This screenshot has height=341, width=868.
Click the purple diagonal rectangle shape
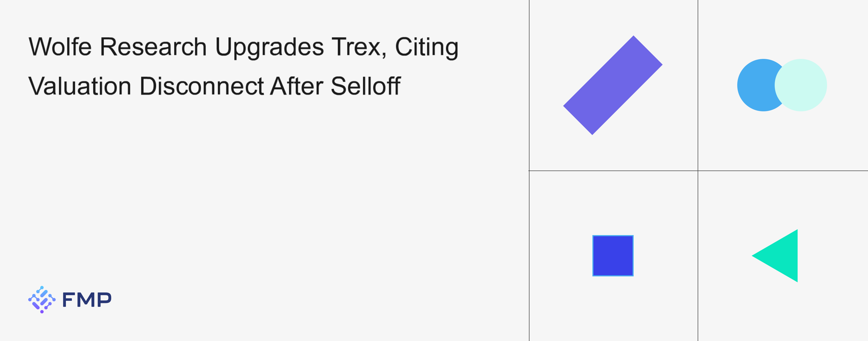pyautogui.click(x=612, y=85)
